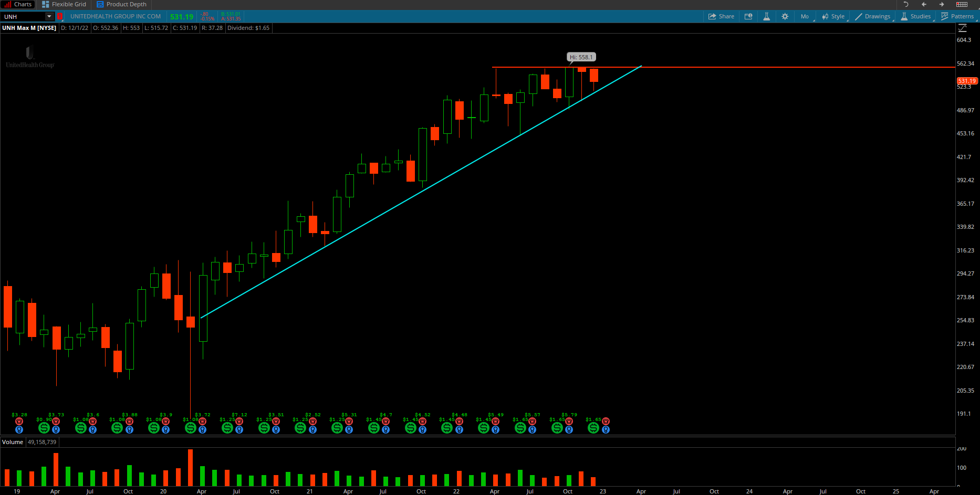980x495 pixels.
Task: Open the Mo timeframe dropdown
Action: click(x=805, y=16)
